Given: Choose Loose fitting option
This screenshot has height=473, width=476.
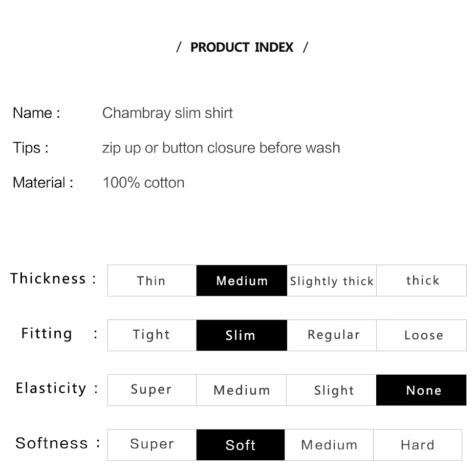Looking at the screenshot, I should tap(421, 335).
